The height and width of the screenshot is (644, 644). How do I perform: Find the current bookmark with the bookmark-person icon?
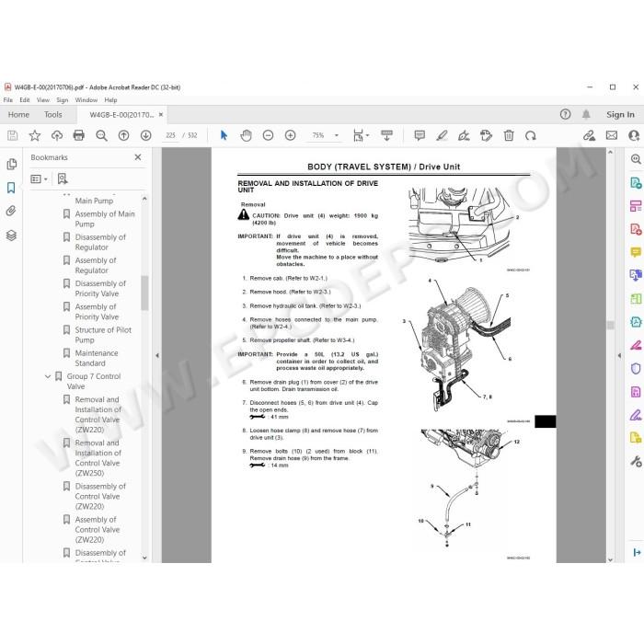coord(63,178)
